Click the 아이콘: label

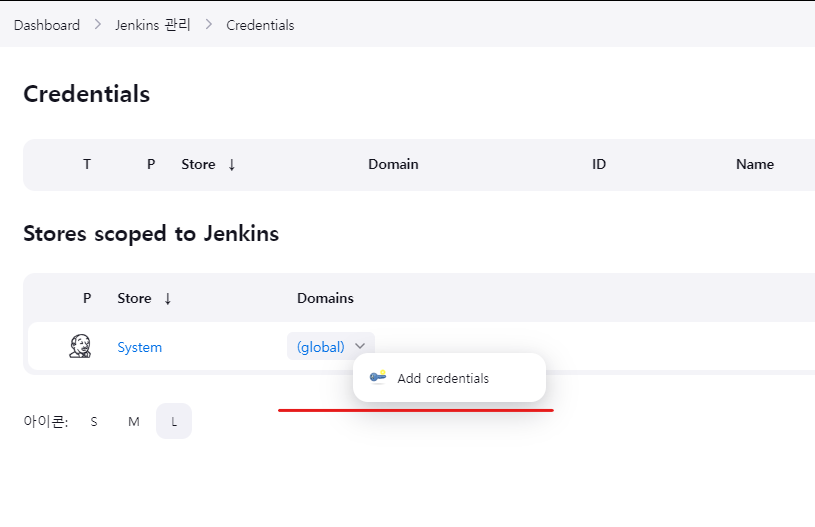46,421
